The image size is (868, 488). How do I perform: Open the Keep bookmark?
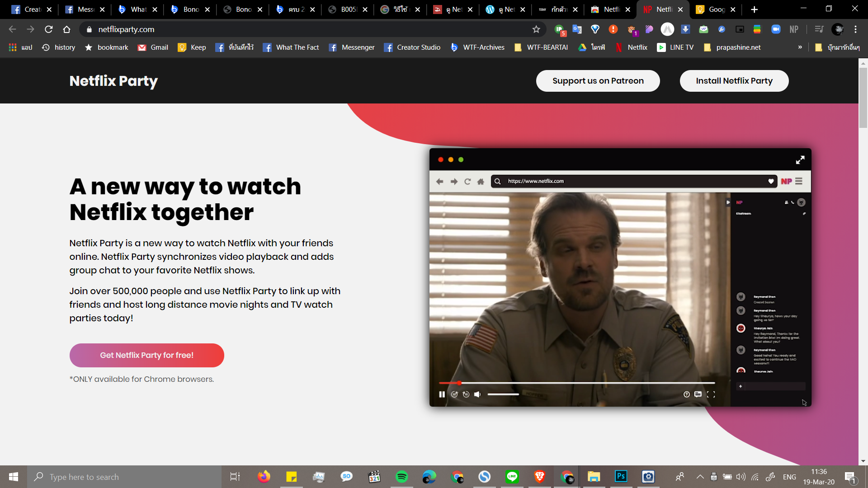(192, 47)
